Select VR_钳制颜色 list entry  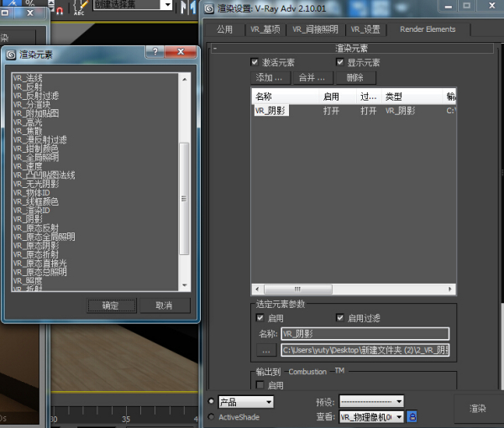pyautogui.click(x=35, y=149)
